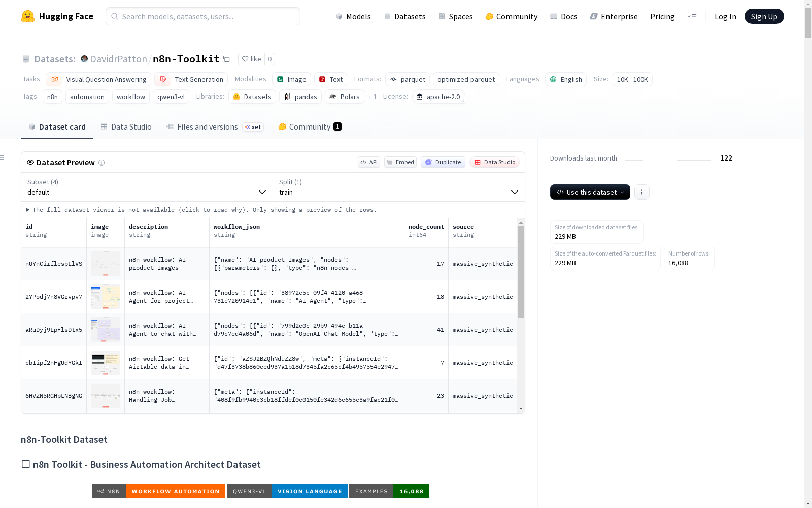The width and height of the screenshot is (812, 508).
Task: Open Data Studio from the preview header
Action: (495, 163)
